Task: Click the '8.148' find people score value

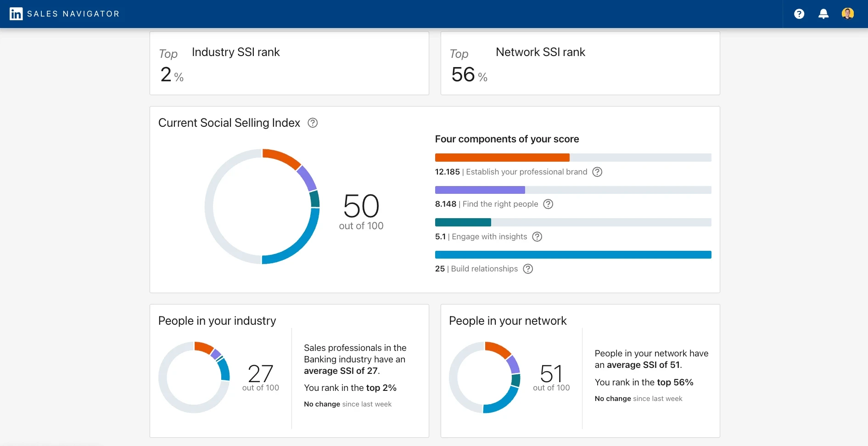Action: pos(446,204)
